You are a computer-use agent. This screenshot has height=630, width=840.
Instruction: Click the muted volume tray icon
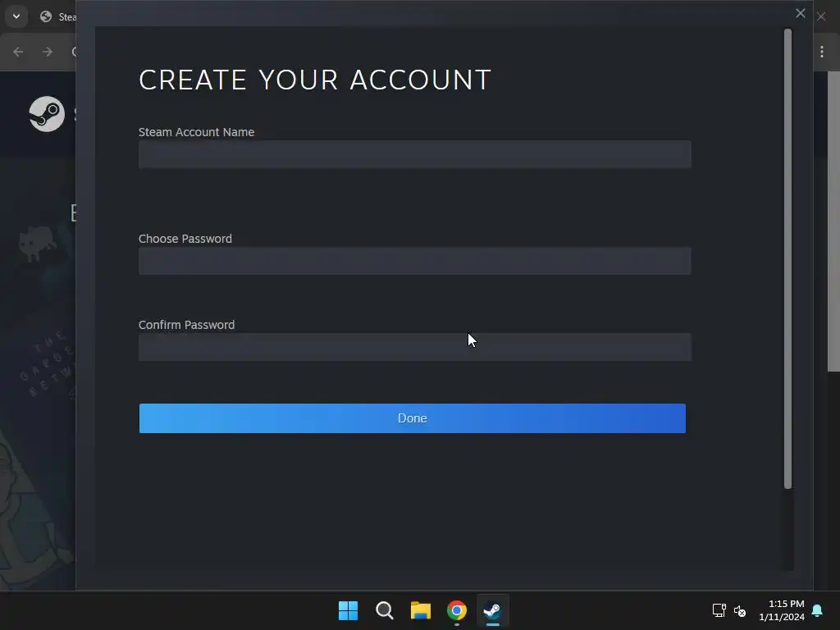pos(740,610)
